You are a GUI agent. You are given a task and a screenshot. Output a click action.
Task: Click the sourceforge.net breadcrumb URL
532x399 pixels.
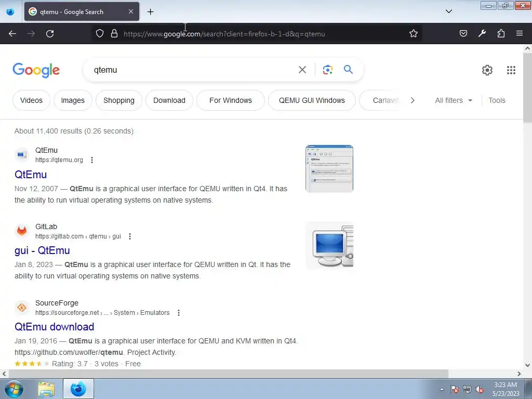(x=102, y=312)
